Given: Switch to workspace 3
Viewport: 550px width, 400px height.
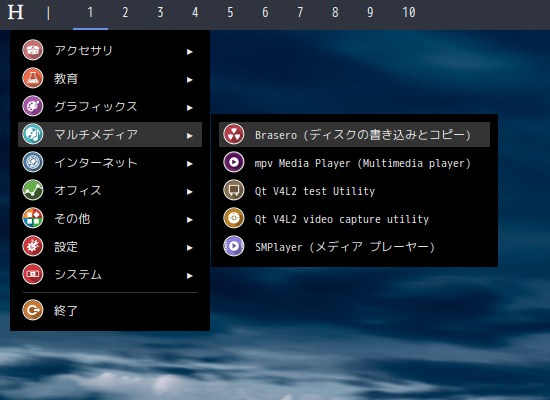Looking at the screenshot, I should [x=160, y=13].
